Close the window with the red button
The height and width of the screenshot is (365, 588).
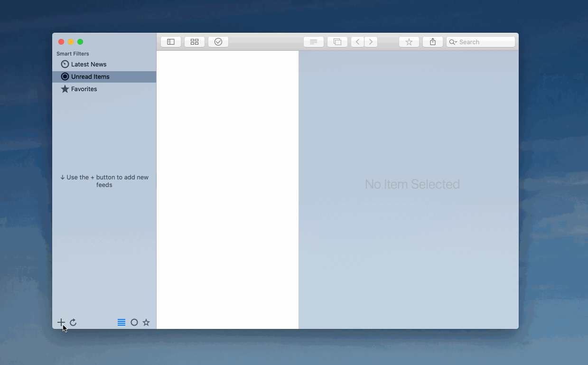[61, 42]
